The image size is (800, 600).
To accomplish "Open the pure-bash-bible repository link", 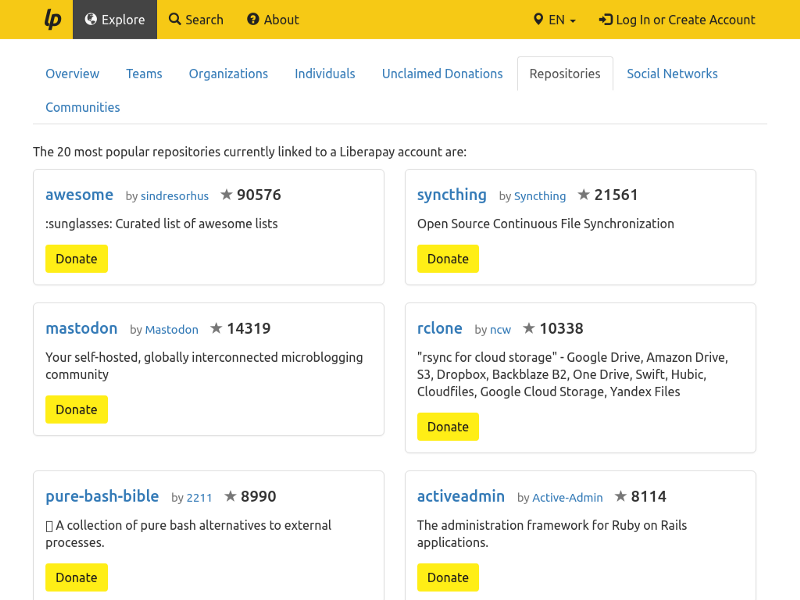I will 102,496.
